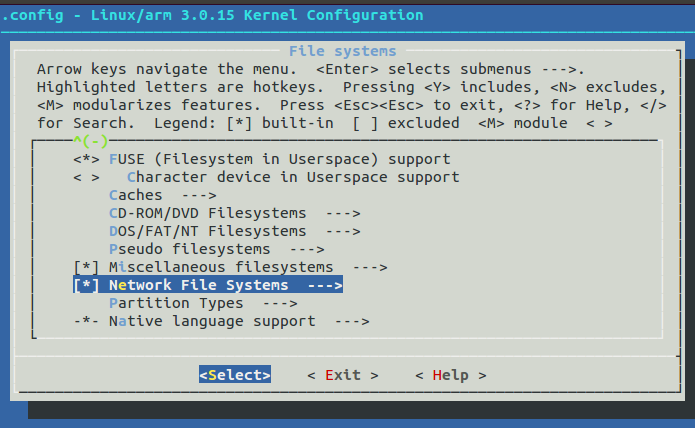
Task: Open CD-ROM/DVD Filesystems entry
Action: 207,213
